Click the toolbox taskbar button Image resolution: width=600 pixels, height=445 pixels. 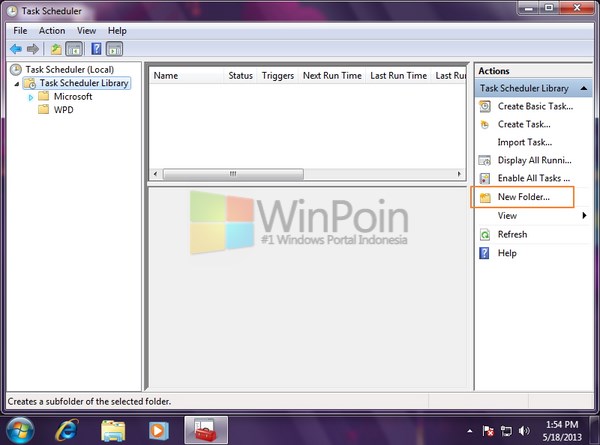pos(206,430)
